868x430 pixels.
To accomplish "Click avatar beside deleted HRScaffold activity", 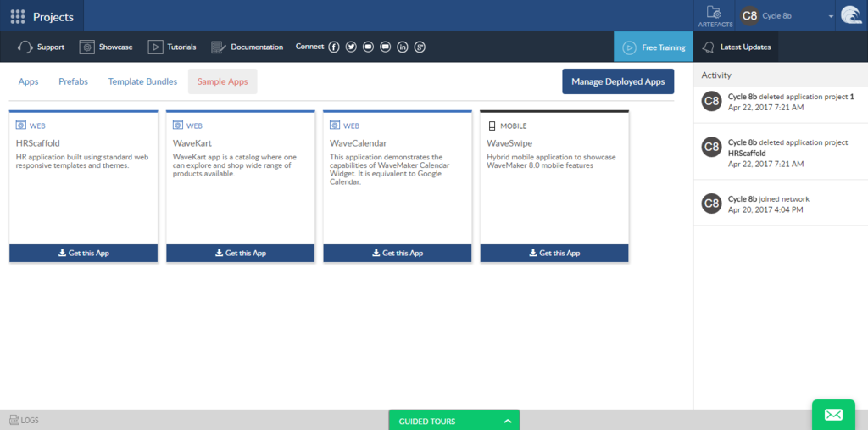I will click(711, 147).
